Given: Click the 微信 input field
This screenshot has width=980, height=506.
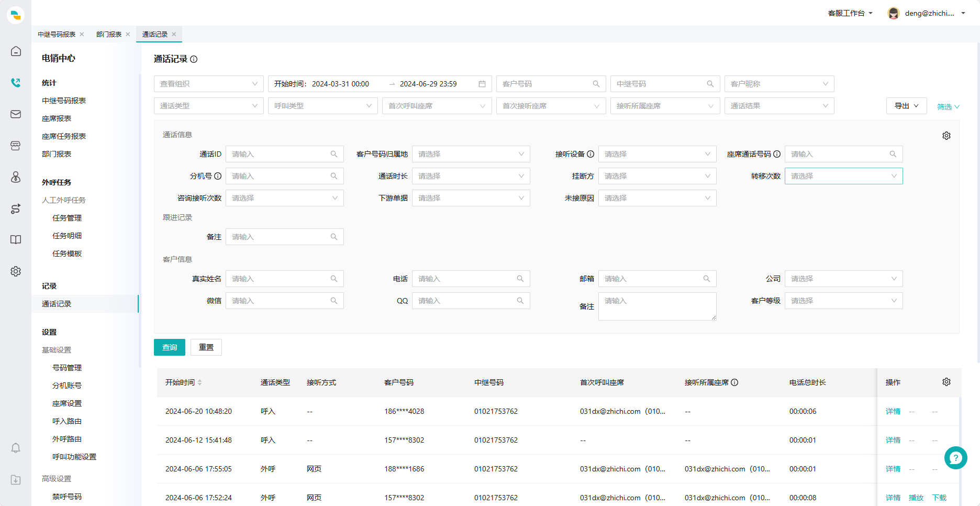Looking at the screenshot, I should pyautogui.click(x=285, y=301).
